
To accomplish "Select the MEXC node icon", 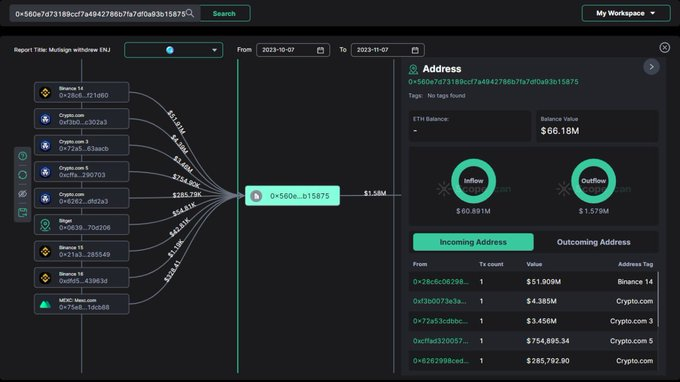I will click(45, 304).
